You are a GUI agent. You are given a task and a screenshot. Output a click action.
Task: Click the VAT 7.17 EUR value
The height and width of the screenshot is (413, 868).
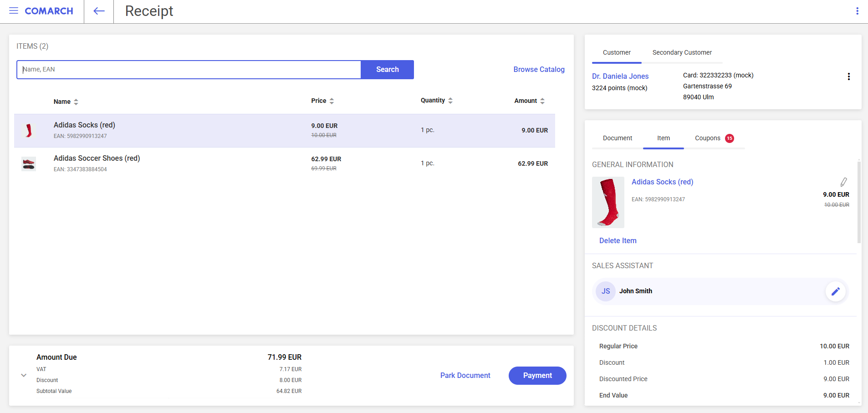pos(291,369)
